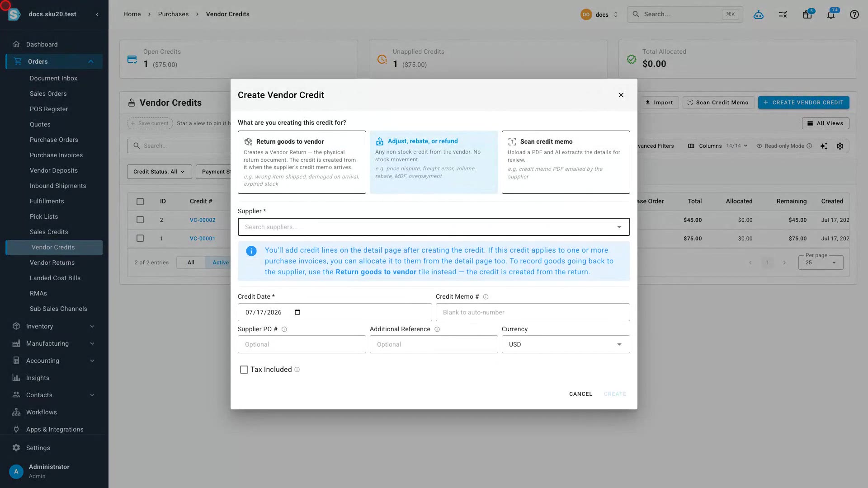This screenshot has height=488, width=868.
Task: Open the notifications bell icon
Action: [x=830, y=14]
